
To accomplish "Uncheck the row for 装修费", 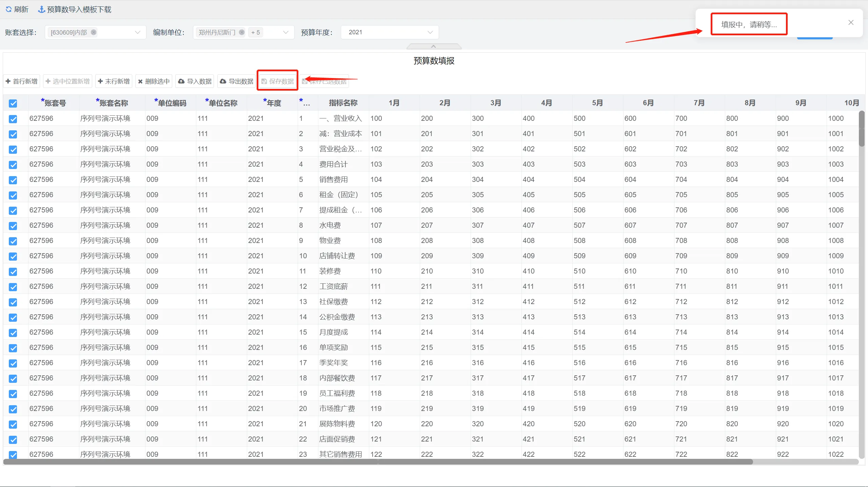I will click(x=13, y=271).
